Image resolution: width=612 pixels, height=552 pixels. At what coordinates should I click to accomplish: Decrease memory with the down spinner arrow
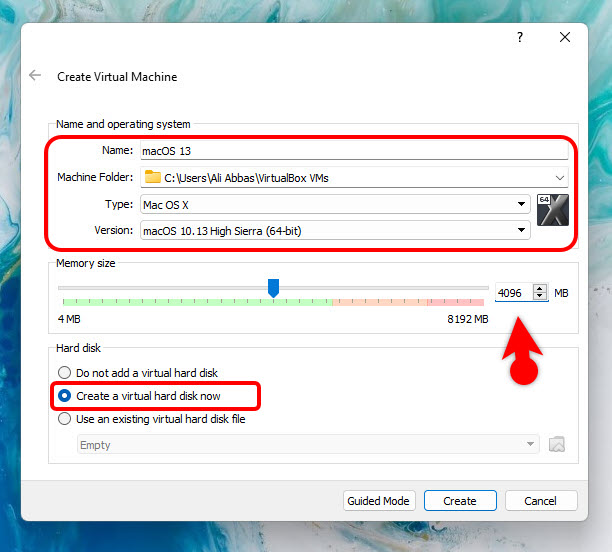coord(540,296)
